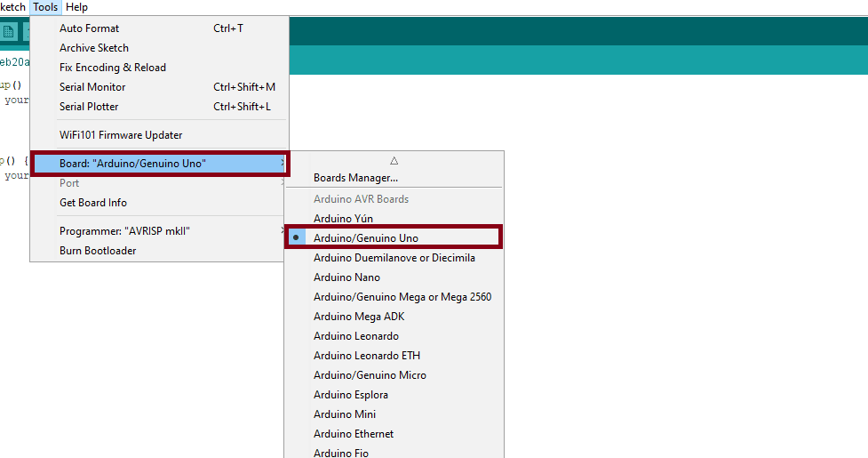Open the Help menu
Image resolution: width=868 pixels, height=458 pixels.
(76, 7)
